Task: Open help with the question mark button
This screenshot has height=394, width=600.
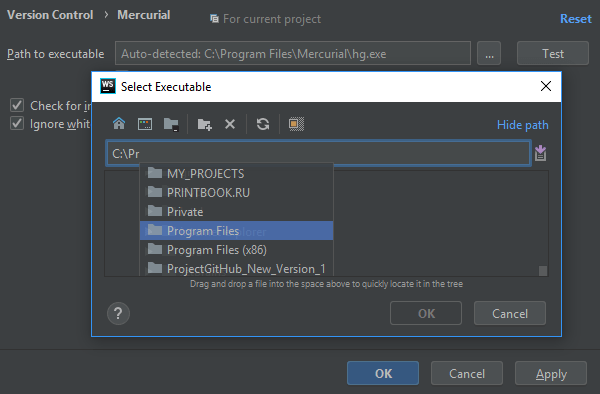Action: (118, 314)
